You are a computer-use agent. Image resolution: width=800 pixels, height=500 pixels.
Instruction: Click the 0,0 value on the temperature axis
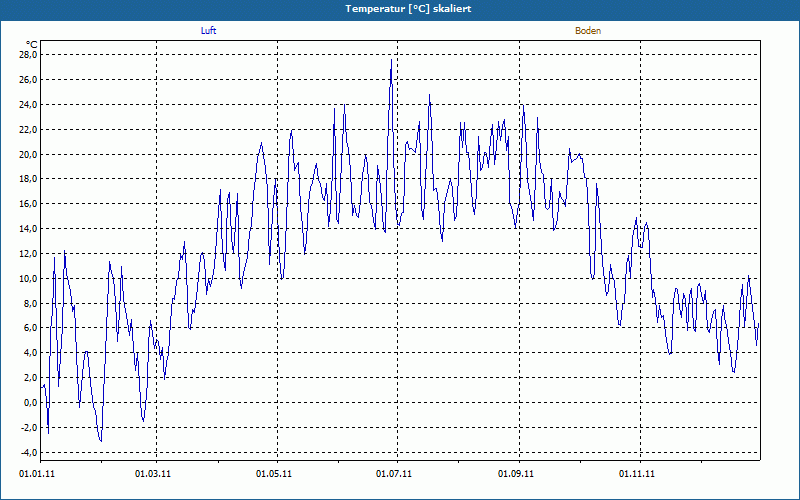point(31,403)
